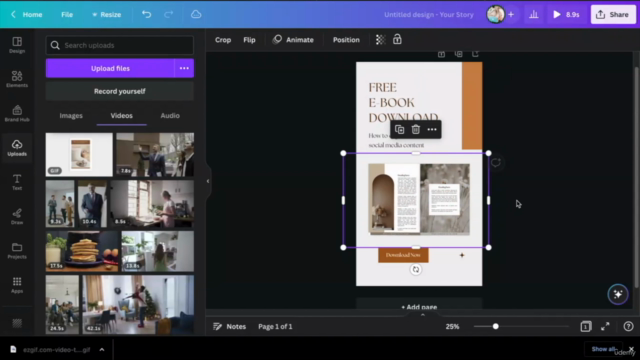This screenshot has height=360, width=640.
Task: Open the insights chart icon
Action: 533,14
